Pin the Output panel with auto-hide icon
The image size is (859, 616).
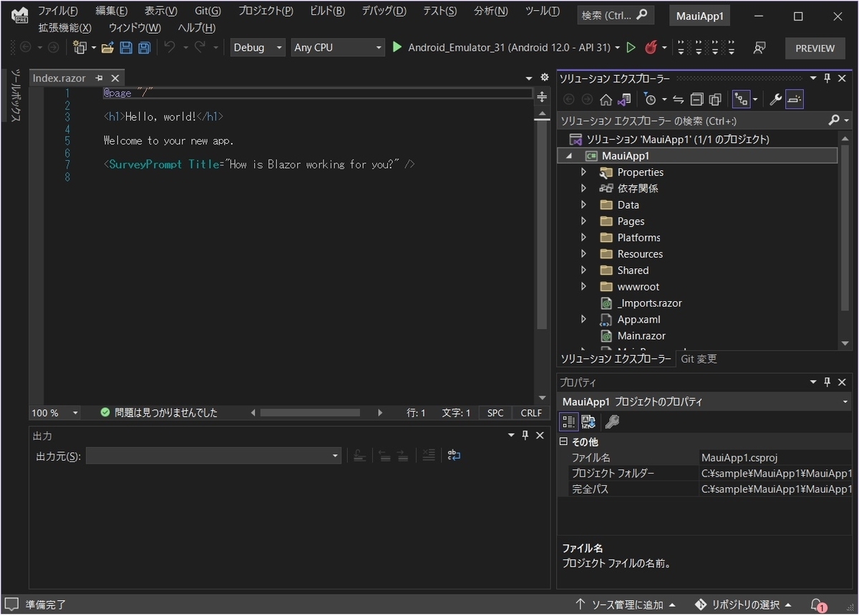click(x=525, y=435)
